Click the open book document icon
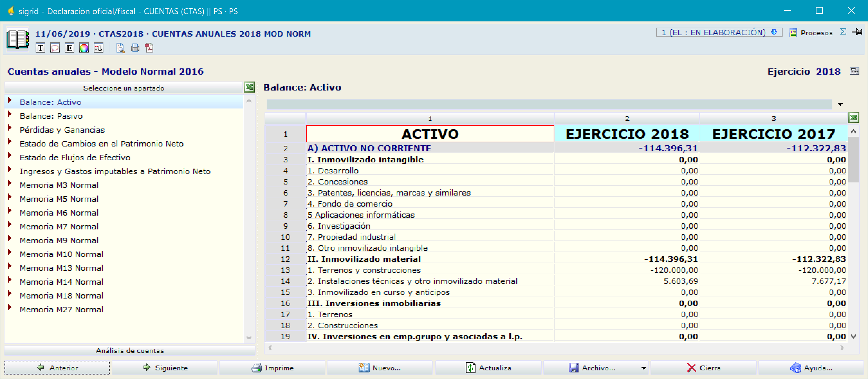 [18, 39]
